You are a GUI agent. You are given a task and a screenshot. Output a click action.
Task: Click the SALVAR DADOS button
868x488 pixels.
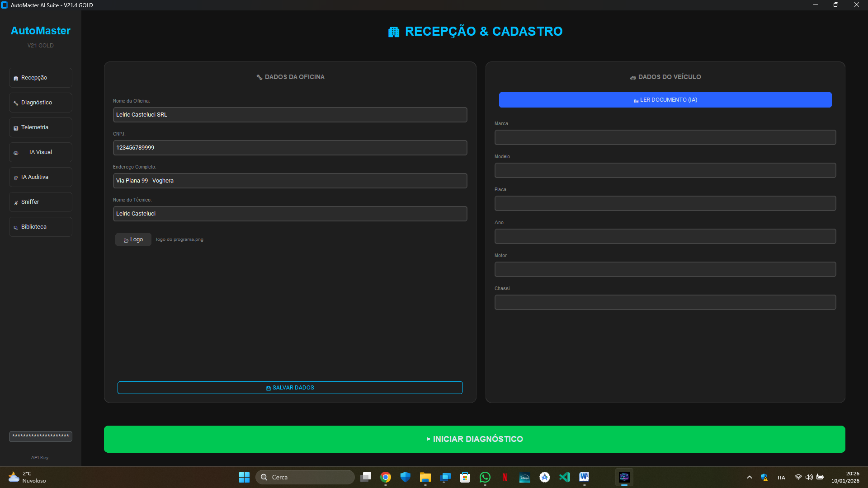tap(290, 387)
